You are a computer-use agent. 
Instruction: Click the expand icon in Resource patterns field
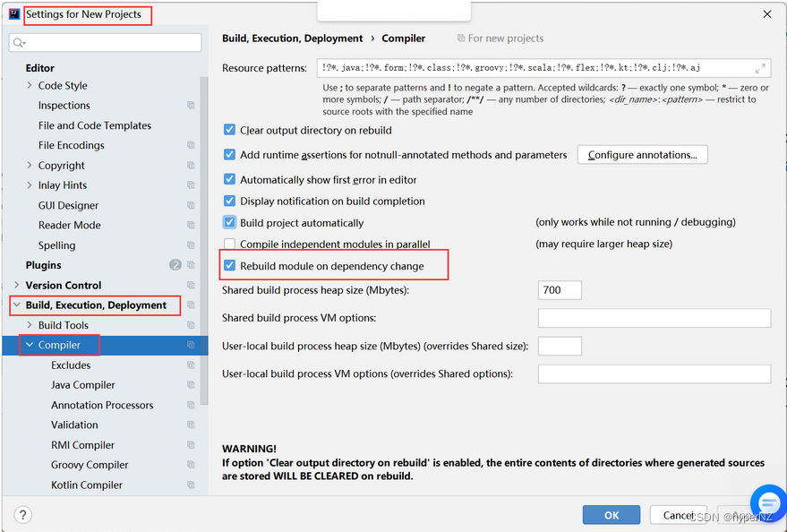click(x=760, y=68)
